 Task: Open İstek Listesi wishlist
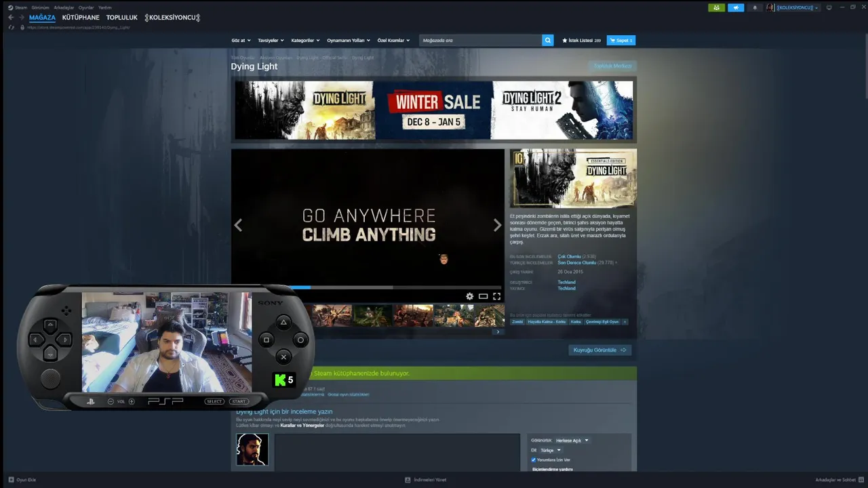(581, 41)
